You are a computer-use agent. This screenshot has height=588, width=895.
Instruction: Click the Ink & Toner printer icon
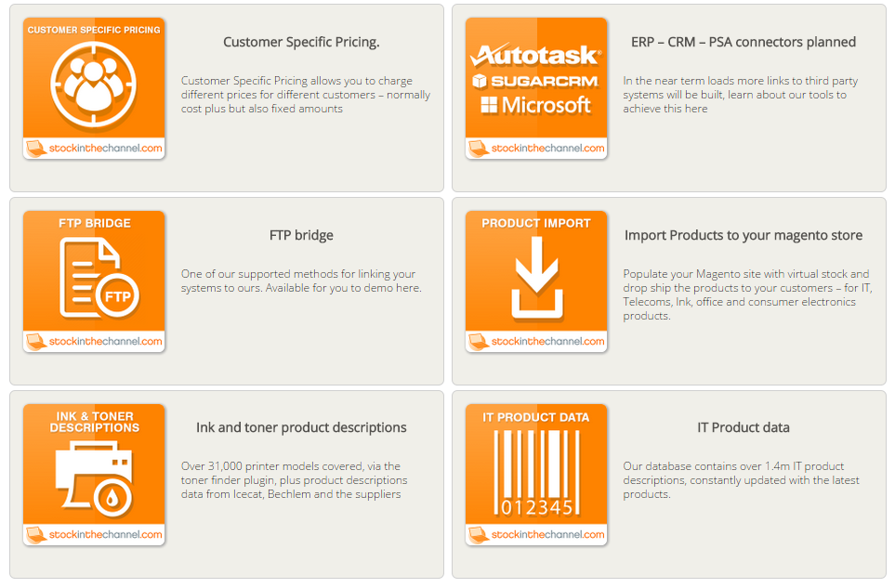tap(94, 478)
